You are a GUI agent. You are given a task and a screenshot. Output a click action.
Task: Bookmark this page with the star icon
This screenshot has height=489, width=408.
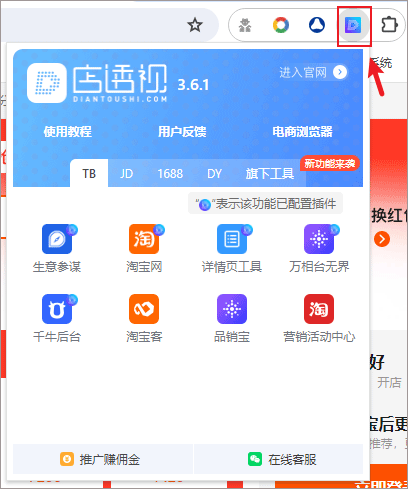pyautogui.click(x=195, y=25)
